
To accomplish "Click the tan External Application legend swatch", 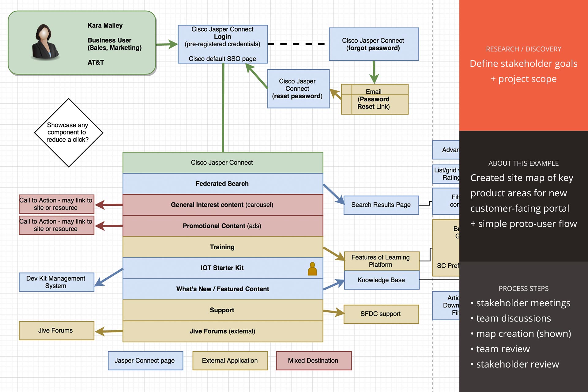I will click(230, 360).
